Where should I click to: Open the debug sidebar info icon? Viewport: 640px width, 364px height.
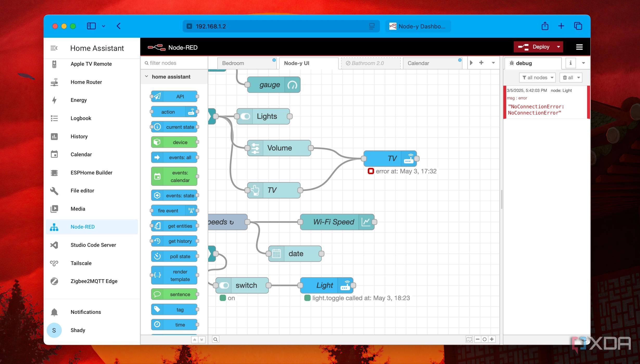pyautogui.click(x=571, y=63)
